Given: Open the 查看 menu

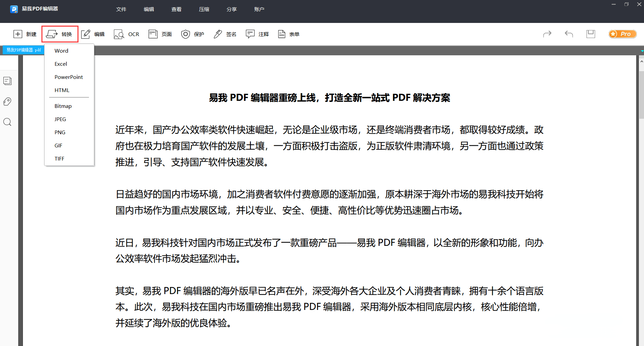Looking at the screenshot, I should tap(176, 9).
